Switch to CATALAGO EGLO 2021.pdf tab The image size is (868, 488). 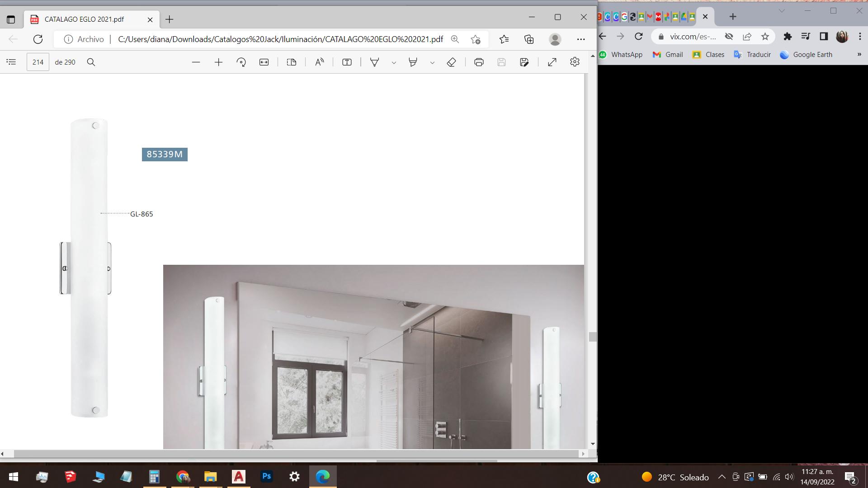click(84, 19)
